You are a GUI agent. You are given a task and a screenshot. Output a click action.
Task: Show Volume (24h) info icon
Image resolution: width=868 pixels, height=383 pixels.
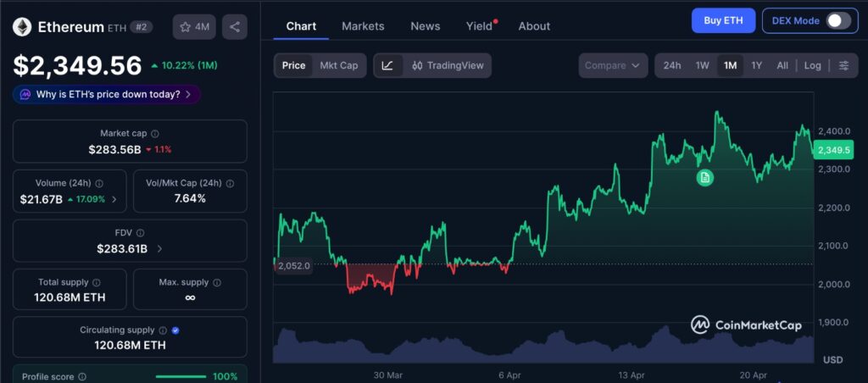(x=99, y=183)
